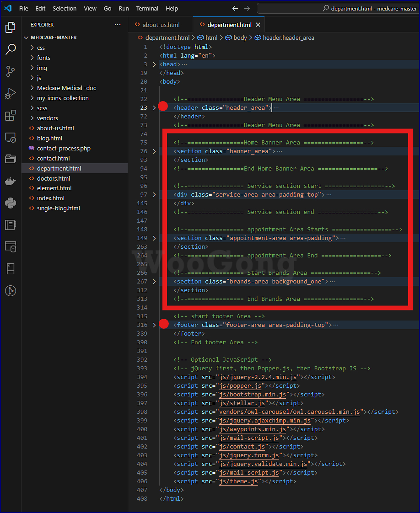
Task: Open the Help menu
Action: click(x=172, y=9)
